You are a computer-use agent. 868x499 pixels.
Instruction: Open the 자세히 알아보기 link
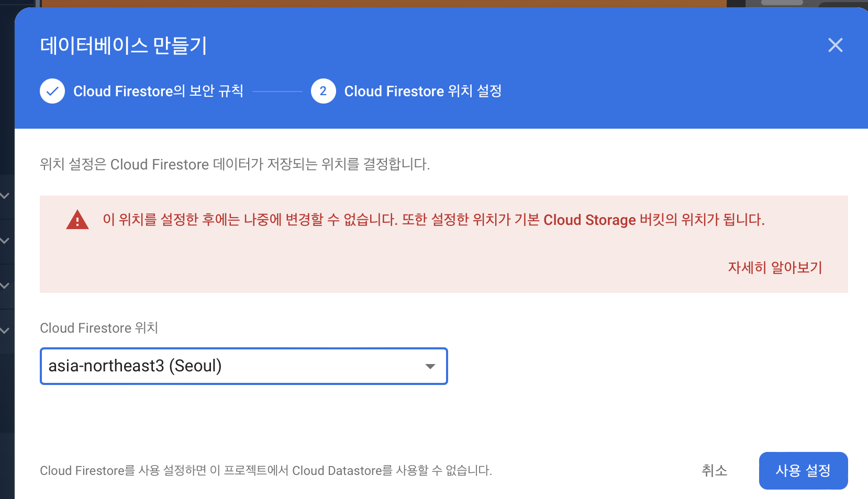click(x=775, y=268)
